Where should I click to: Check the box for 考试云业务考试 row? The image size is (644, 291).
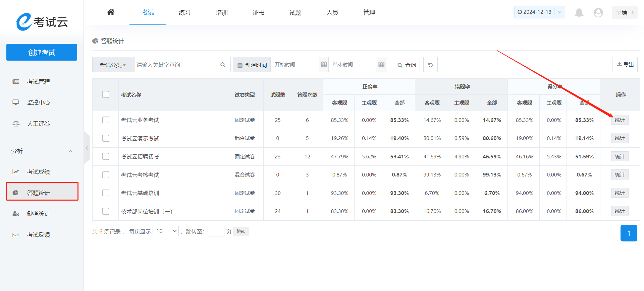point(106,120)
